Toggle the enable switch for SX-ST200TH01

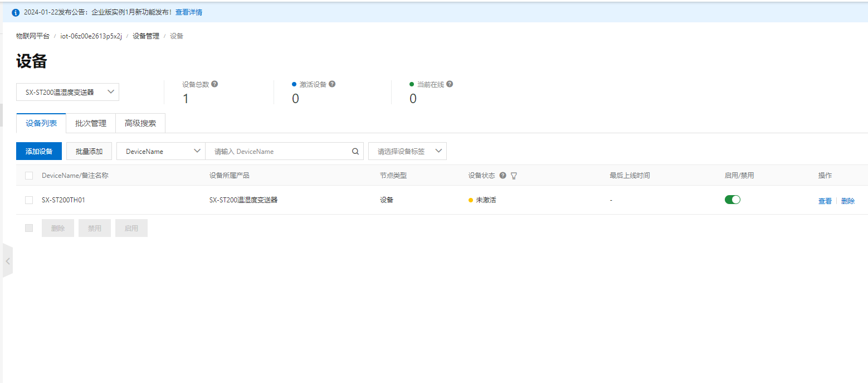tap(732, 200)
